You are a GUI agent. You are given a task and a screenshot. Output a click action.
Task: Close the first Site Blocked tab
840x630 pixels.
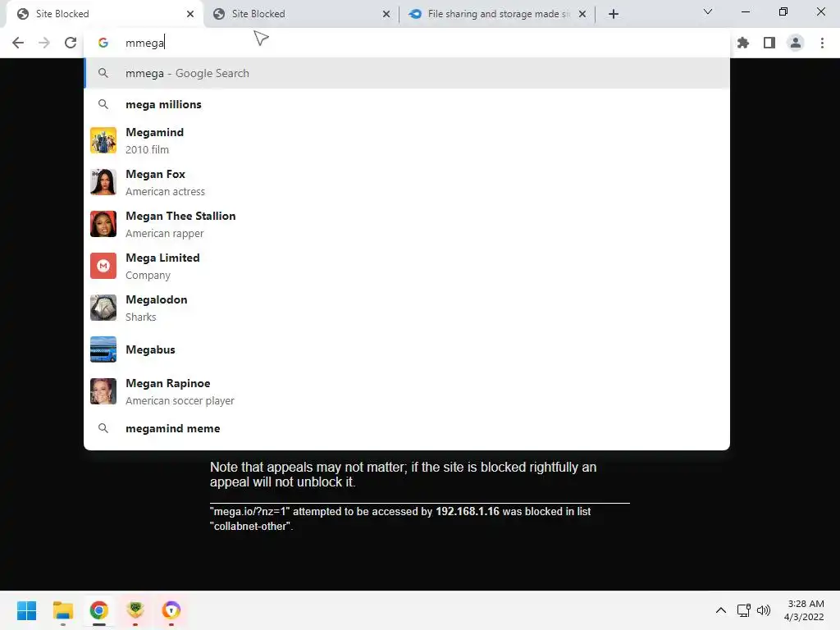tap(190, 14)
